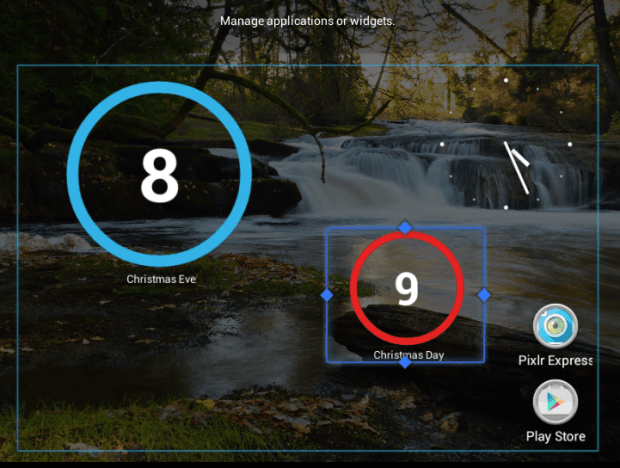Viewport: 620px width, 468px height.
Task: Click the left resize handle of selected widget
Action: [326, 295]
